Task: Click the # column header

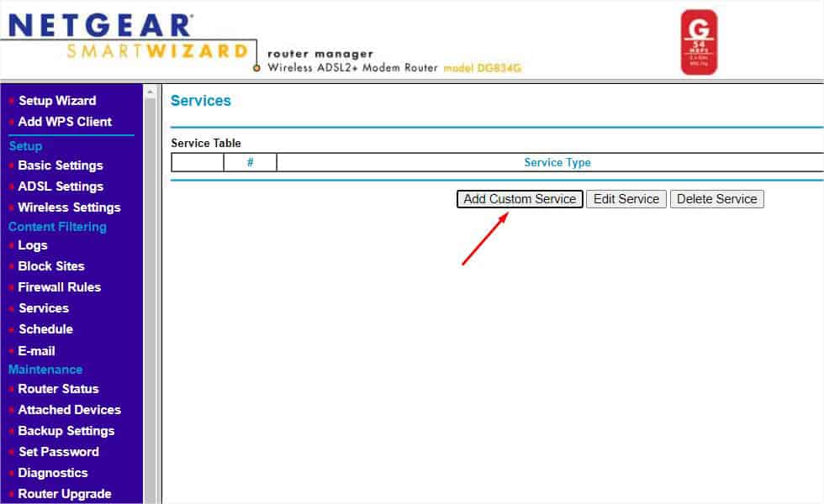Action: tap(251, 163)
